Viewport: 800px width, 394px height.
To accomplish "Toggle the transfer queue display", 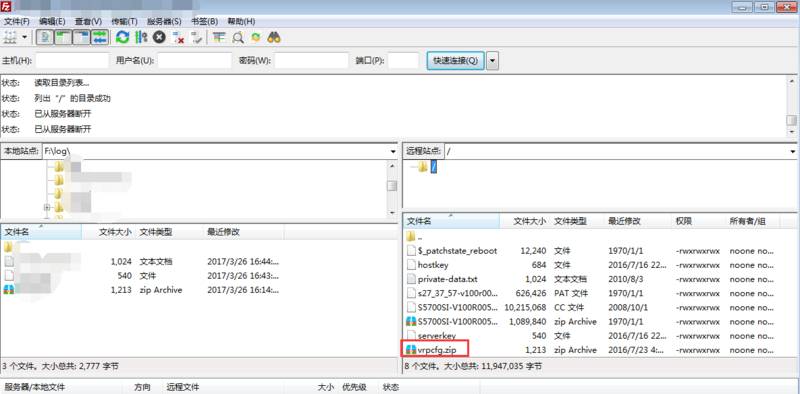I will (100, 37).
